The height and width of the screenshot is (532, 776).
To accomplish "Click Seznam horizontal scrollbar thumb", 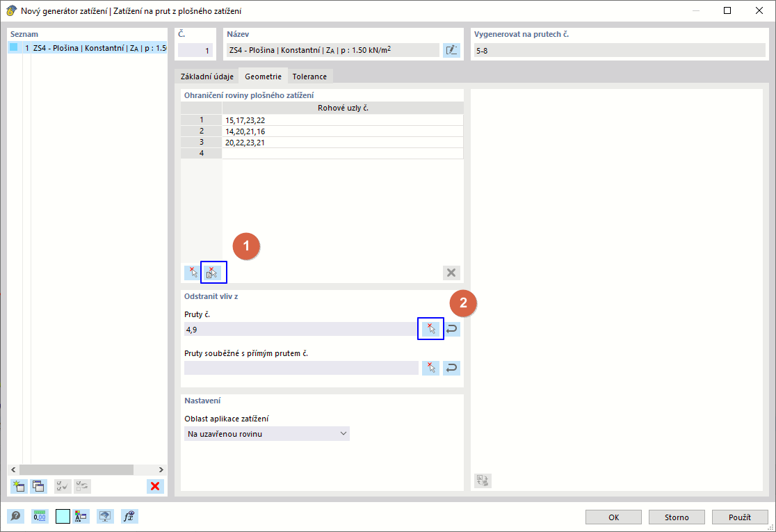I will click(76, 469).
